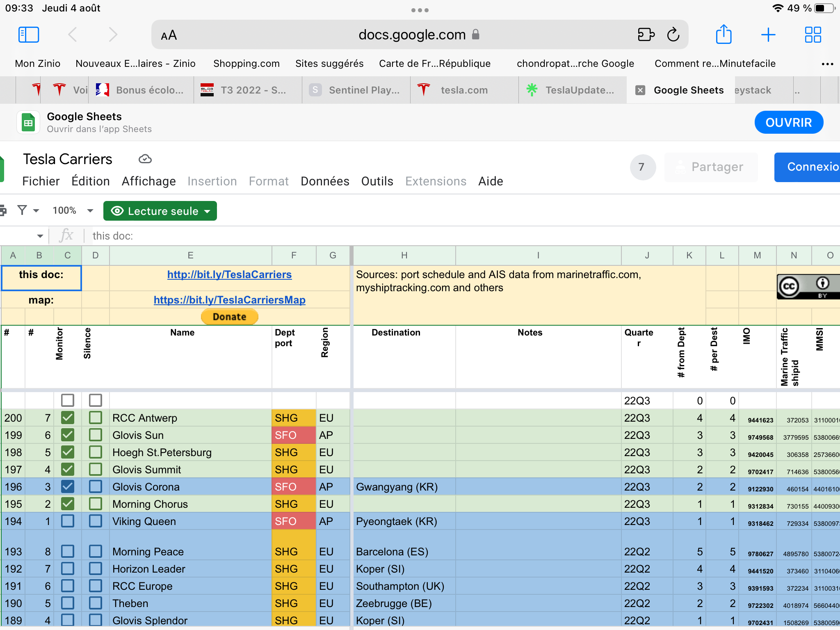Image resolution: width=840 pixels, height=630 pixels.
Task: Toggle Silence checkbox for Glovis Sun
Action: pyautogui.click(x=96, y=435)
